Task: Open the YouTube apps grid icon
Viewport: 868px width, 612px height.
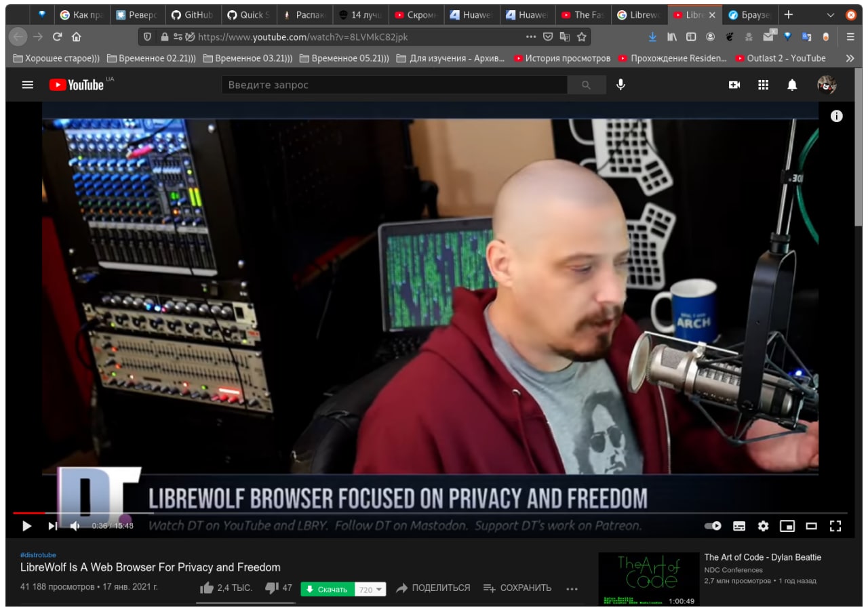Action: click(x=763, y=85)
